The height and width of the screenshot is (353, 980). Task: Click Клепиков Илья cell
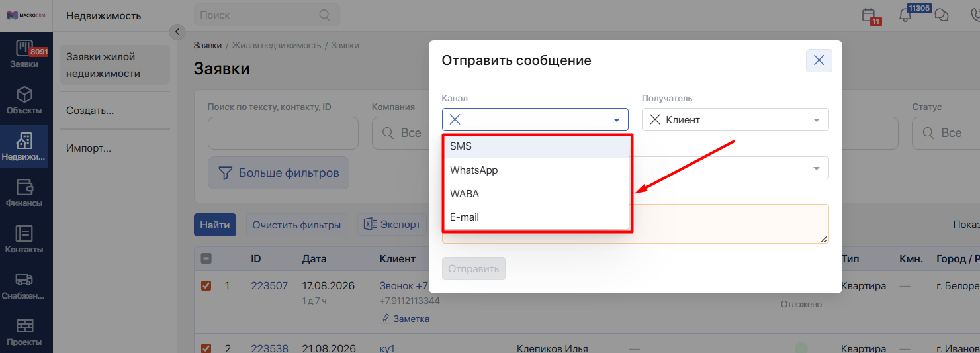tap(552, 348)
